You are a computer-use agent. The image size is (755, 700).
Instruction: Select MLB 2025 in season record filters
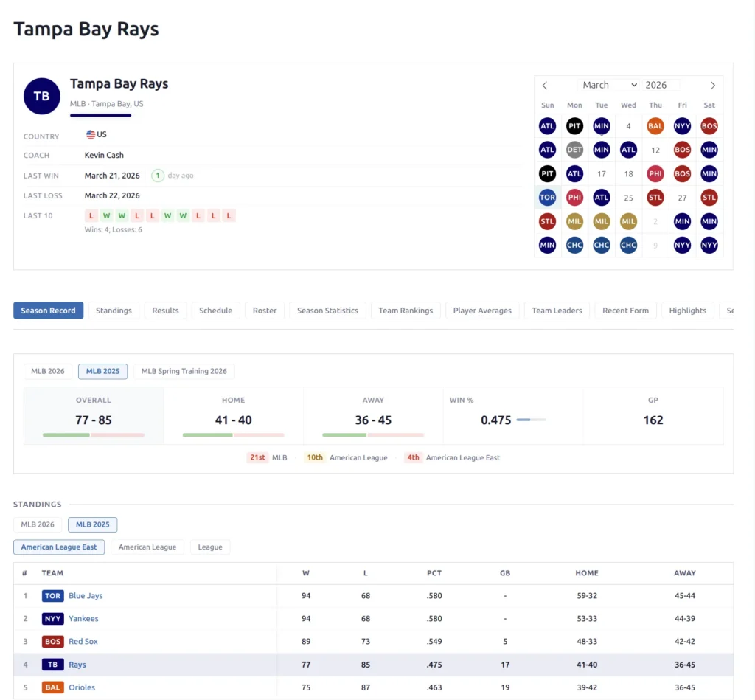pos(103,372)
